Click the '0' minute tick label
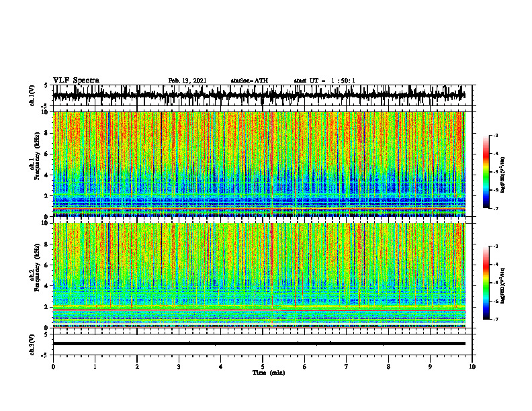This screenshot has height=411, width=532. click(x=53, y=367)
